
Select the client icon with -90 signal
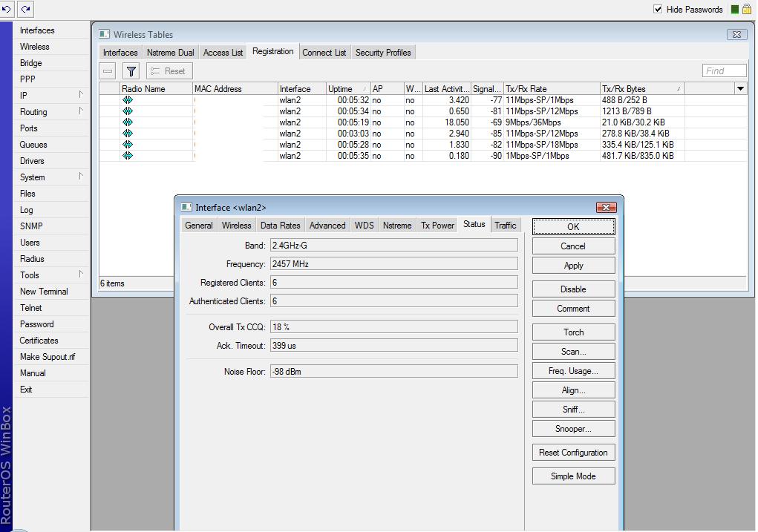click(x=127, y=156)
